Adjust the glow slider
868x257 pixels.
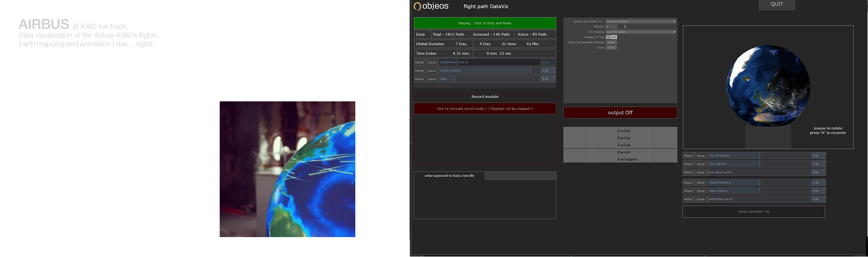pos(490,79)
